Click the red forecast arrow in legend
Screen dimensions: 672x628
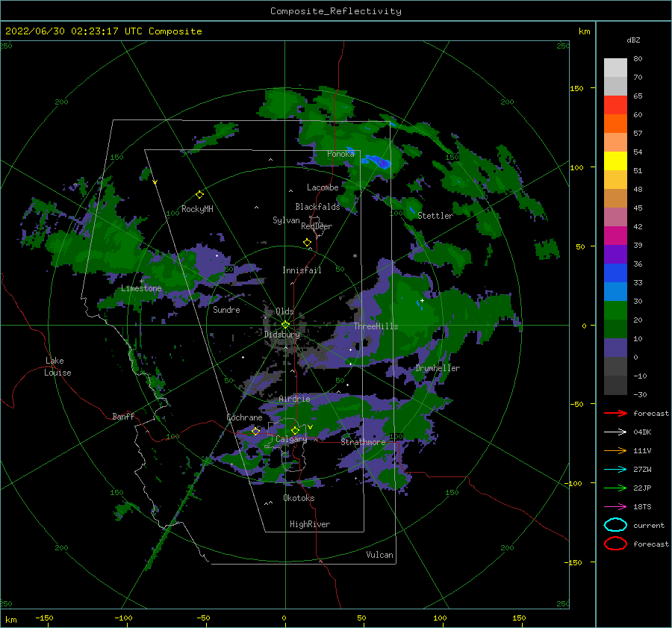pos(615,413)
